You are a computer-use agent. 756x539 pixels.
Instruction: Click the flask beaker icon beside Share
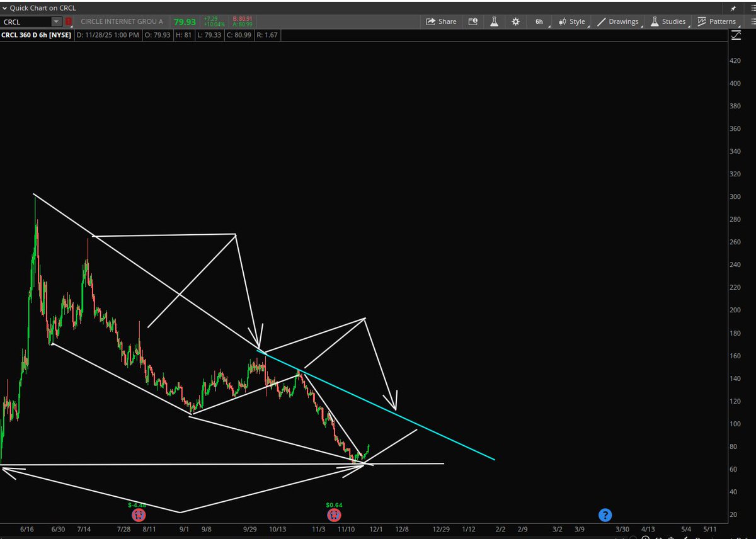click(494, 21)
